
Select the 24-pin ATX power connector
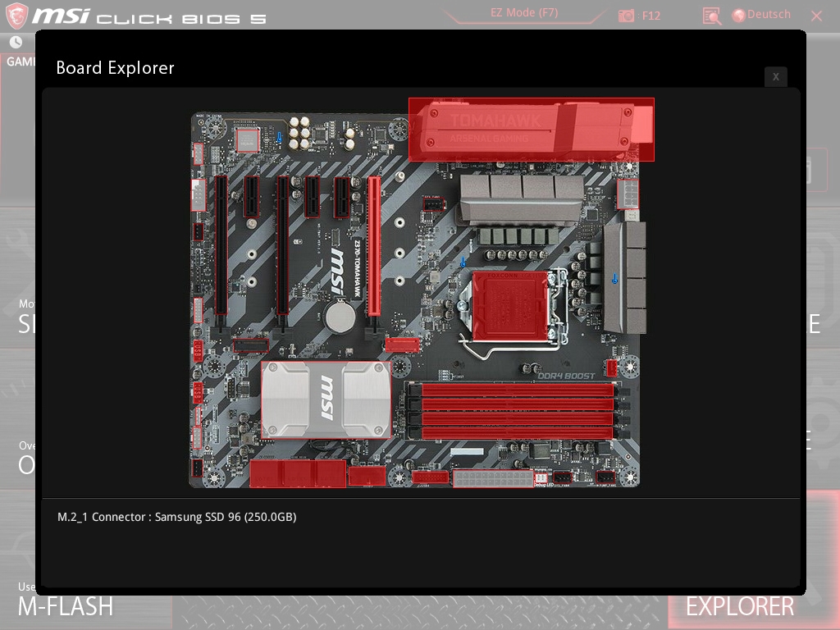(x=493, y=478)
